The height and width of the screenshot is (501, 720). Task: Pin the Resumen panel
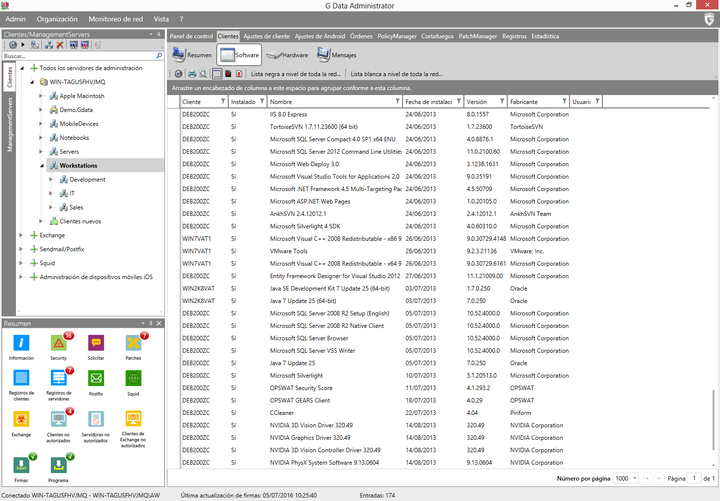(x=151, y=323)
